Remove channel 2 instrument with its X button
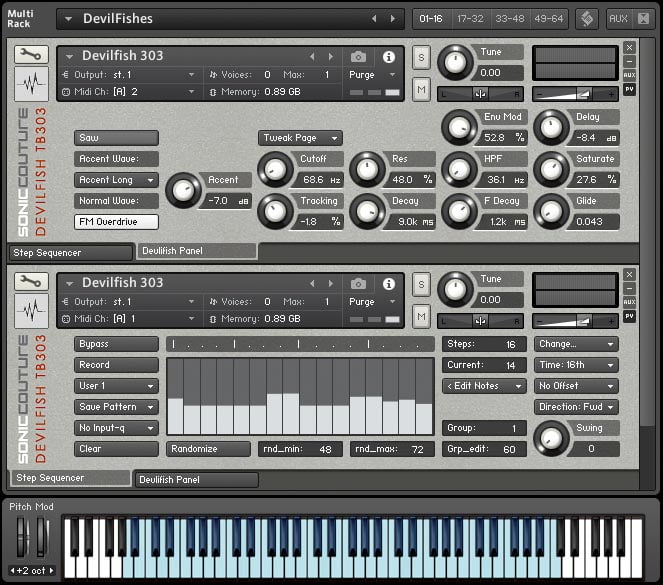 629,47
